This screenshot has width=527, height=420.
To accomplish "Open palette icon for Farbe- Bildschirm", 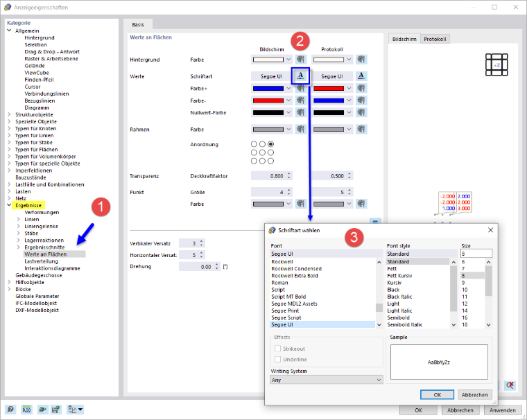I will tap(300, 100).
